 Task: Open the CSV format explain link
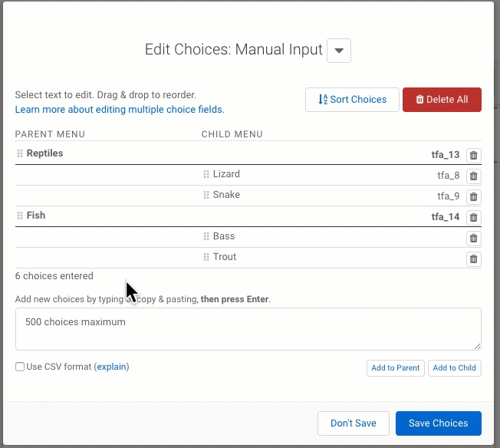click(112, 367)
